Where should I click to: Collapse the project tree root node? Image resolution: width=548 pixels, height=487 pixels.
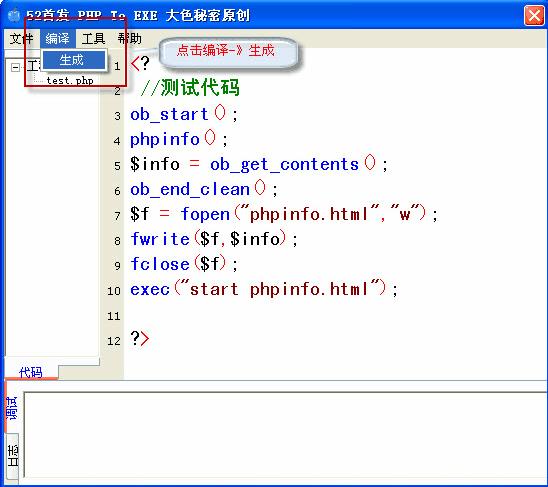[15, 67]
